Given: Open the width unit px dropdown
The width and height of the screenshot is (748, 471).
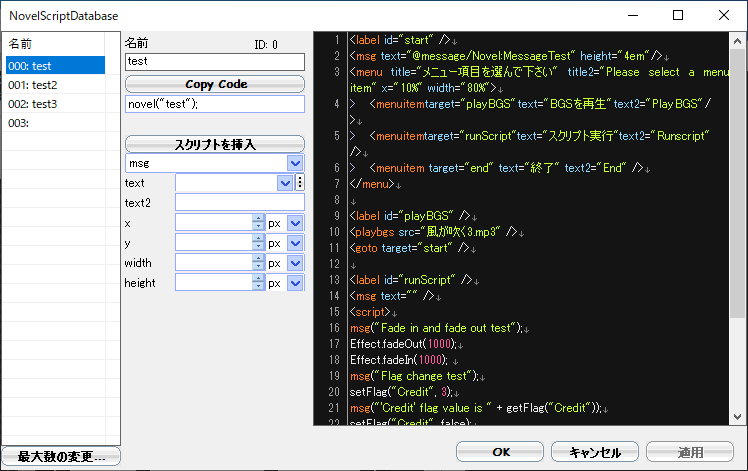Looking at the screenshot, I should pyautogui.click(x=295, y=263).
